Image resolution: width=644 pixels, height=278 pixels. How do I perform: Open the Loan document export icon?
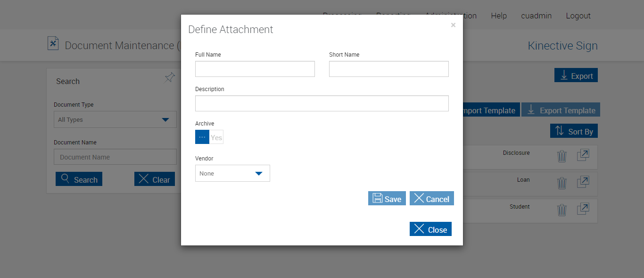tap(583, 182)
